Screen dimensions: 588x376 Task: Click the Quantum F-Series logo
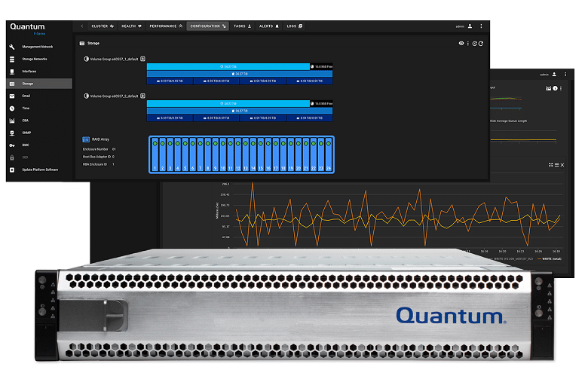tap(28, 29)
